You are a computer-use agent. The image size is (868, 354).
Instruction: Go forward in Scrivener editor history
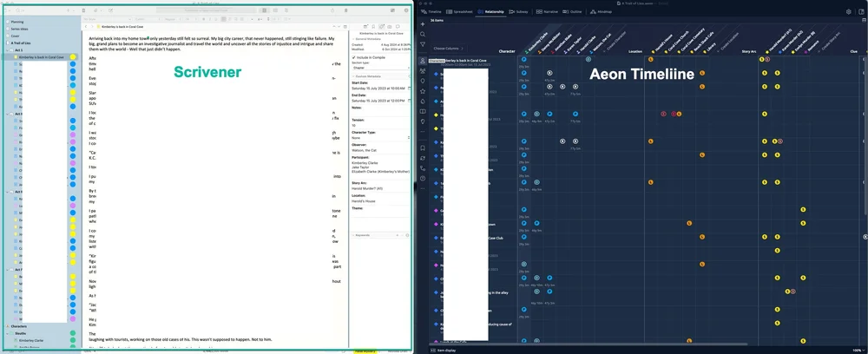pyautogui.click(x=92, y=27)
